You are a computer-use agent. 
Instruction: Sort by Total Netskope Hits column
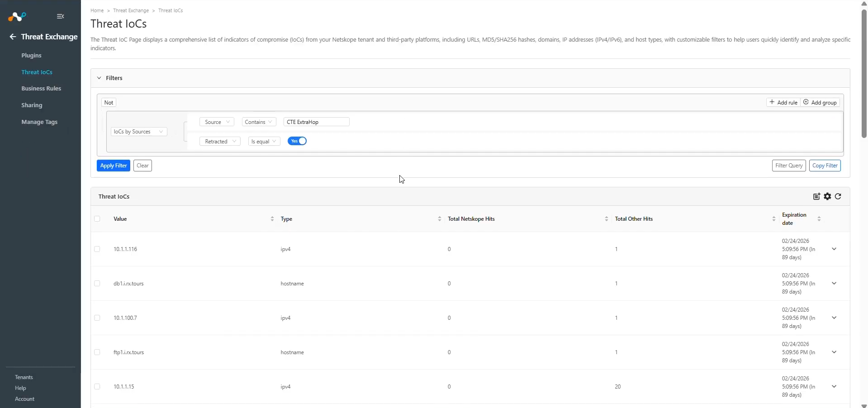pyautogui.click(x=607, y=219)
